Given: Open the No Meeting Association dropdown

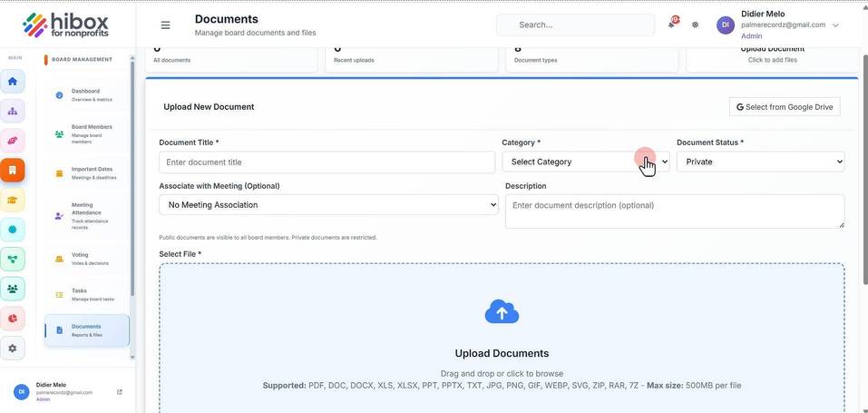Looking at the screenshot, I should pos(329,204).
